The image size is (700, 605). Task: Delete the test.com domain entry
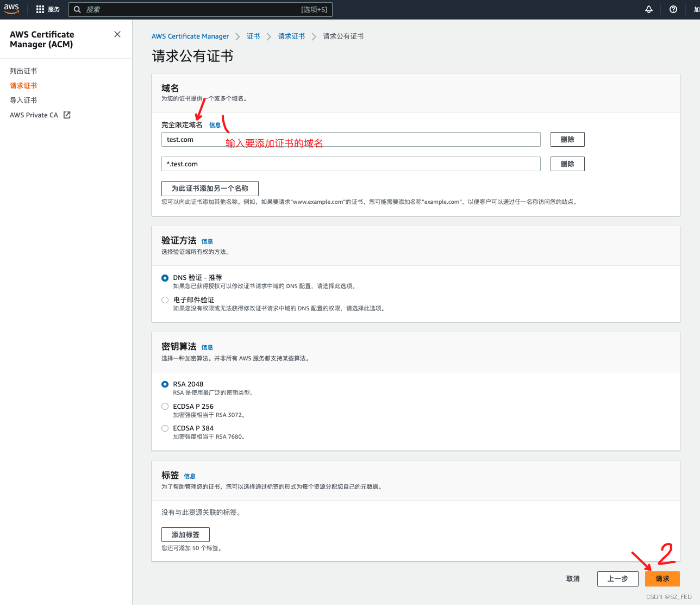pos(567,140)
